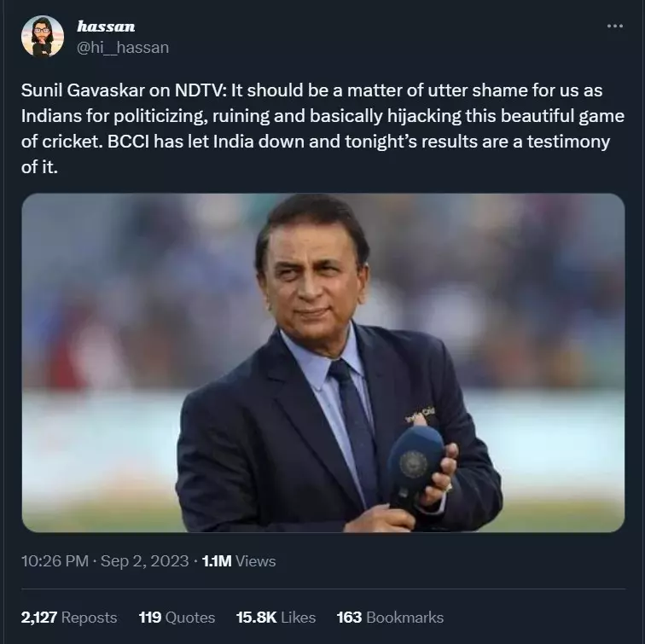The image size is (645, 644).
Task: Open the three-dot more options menu
Action: [x=614, y=26]
